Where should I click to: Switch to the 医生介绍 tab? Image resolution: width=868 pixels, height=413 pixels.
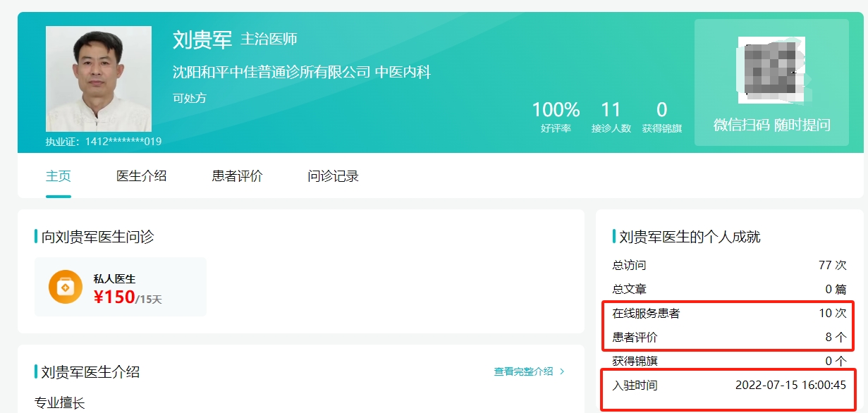142,176
